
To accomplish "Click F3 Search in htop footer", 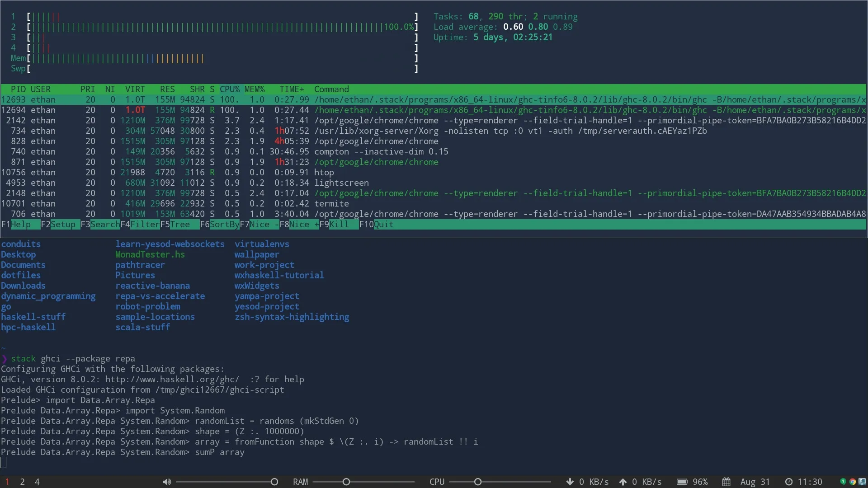I will (100, 224).
